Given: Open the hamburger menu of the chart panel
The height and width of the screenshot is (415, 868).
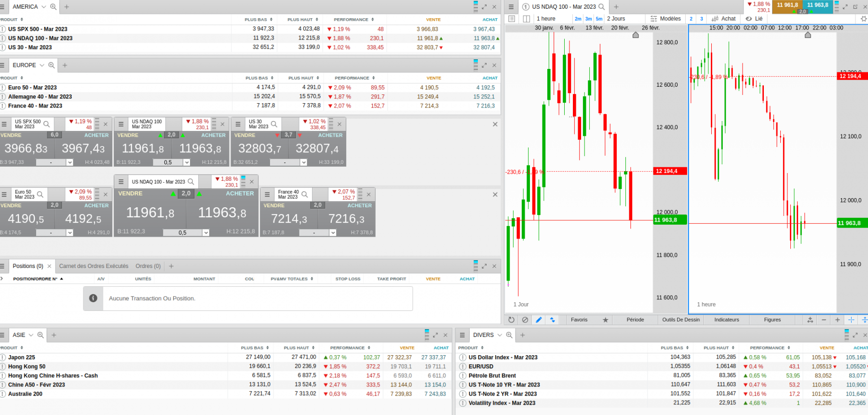Looking at the screenshot, I should (511, 7).
